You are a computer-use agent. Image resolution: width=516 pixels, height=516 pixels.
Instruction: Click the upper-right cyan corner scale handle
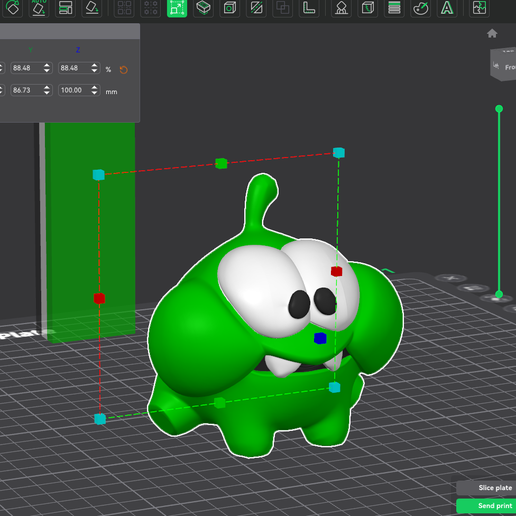(x=339, y=153)
